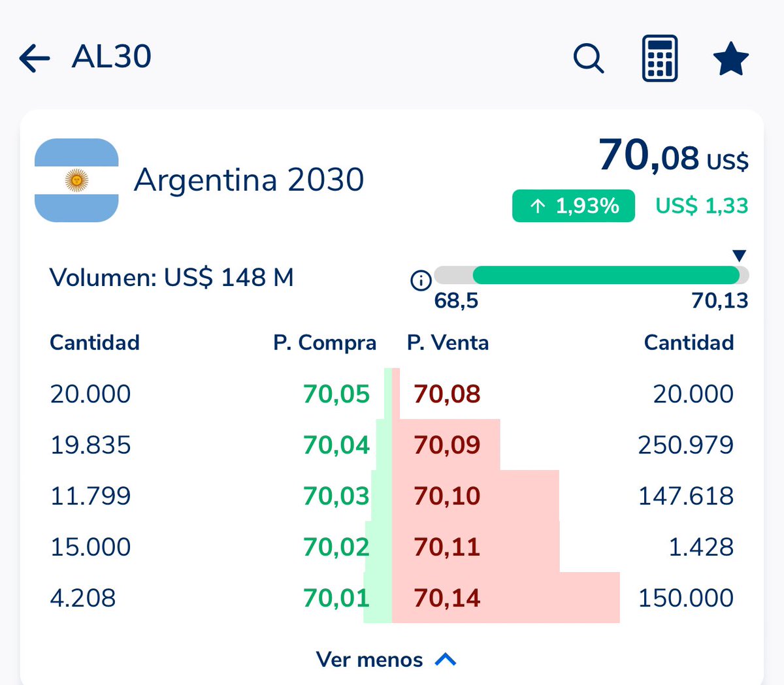784x685 pixels.
Task: Click the green daily range bar
Action: 606,275
